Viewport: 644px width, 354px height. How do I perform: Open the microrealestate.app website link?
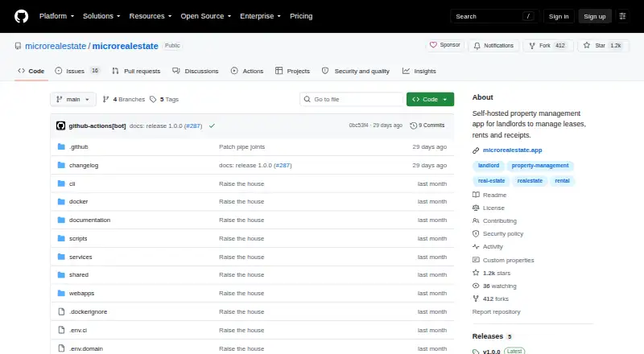[x=512, y=150]
